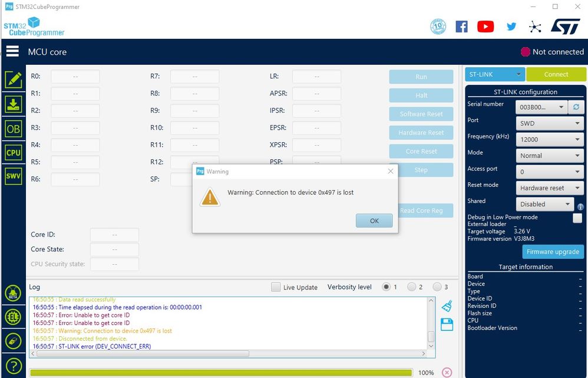Open the Twitter icon
The height and width of the screenshot is (378, 588).
tap(511, 27)
